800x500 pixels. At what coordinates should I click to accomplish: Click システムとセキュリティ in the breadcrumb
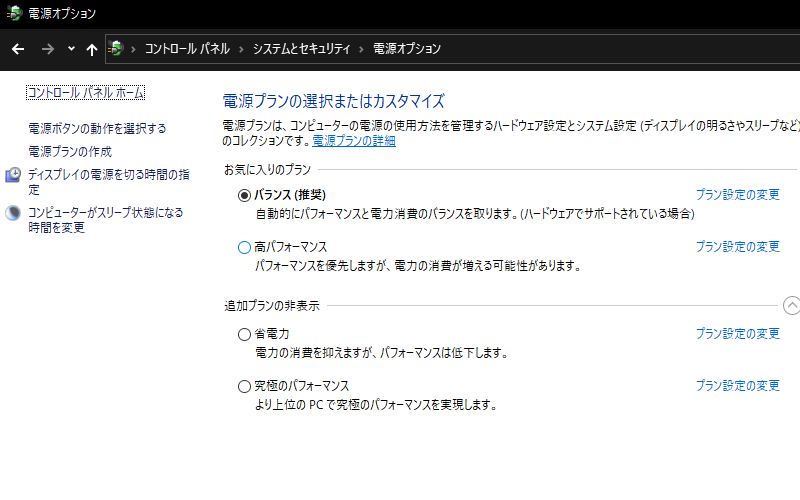coord(301,49)
